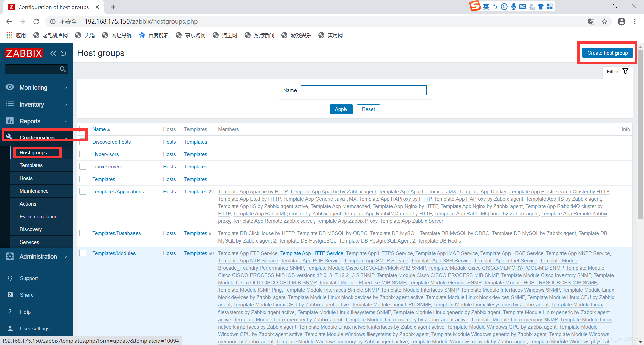Expand Monitoring menu chevron

click(66, 88)
